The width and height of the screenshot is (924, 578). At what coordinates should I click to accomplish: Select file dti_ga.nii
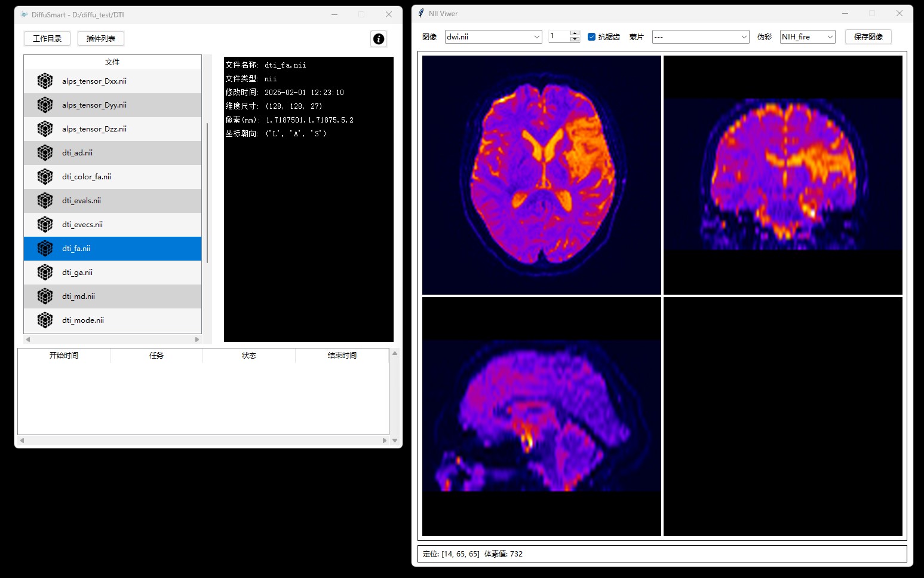pyautogui.click(x=112, y=273)
